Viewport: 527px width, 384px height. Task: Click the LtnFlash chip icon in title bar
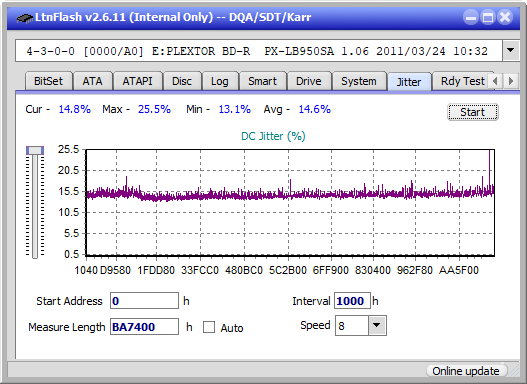pyautogui.click(x=24, y=17)
